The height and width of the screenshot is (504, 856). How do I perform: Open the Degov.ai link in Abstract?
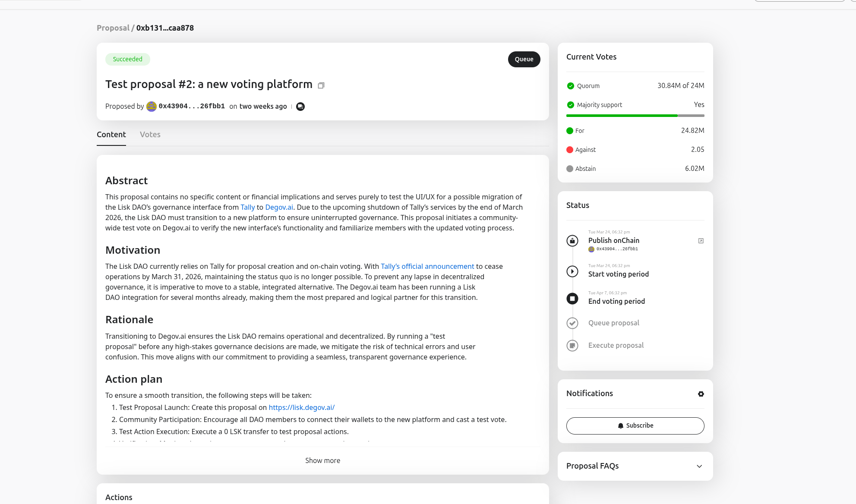pos(279,208)
